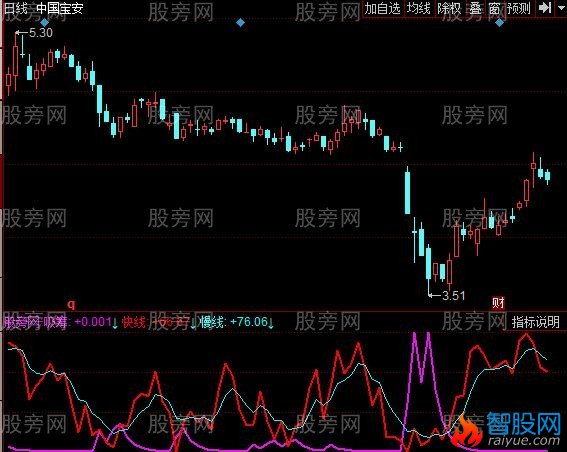Click the 吸筹 indicator value label

pos(57,322)
